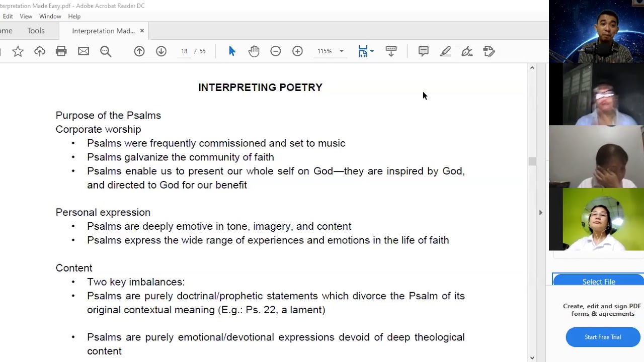This screenshot has width=644, height=362.
Task: Open the Window menu
Action: pyautogui.click(x=50, y=16)
